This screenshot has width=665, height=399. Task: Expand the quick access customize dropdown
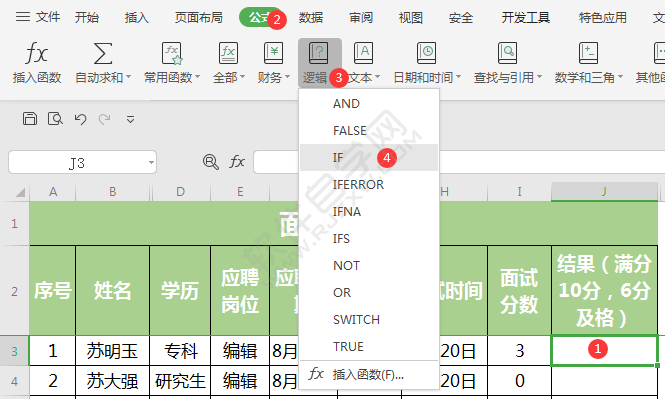coord(130,120)
